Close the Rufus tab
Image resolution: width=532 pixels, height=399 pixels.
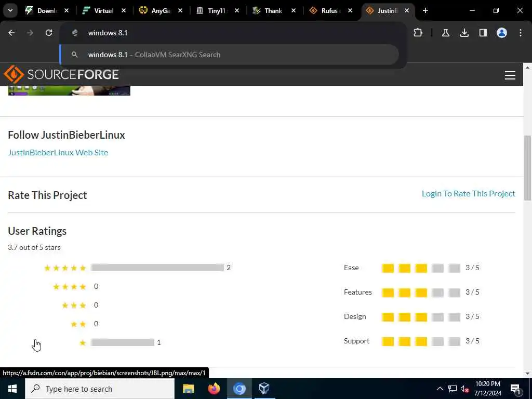point(350,10)
